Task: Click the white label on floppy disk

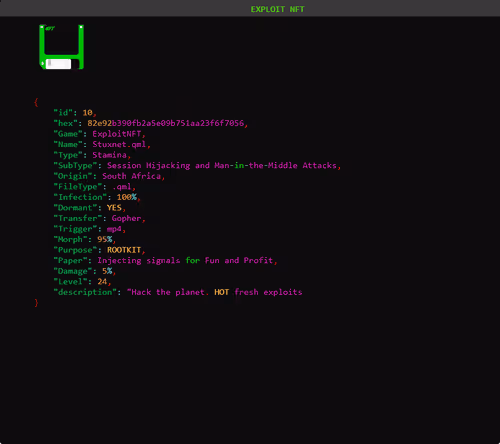Action: (58, 64)
